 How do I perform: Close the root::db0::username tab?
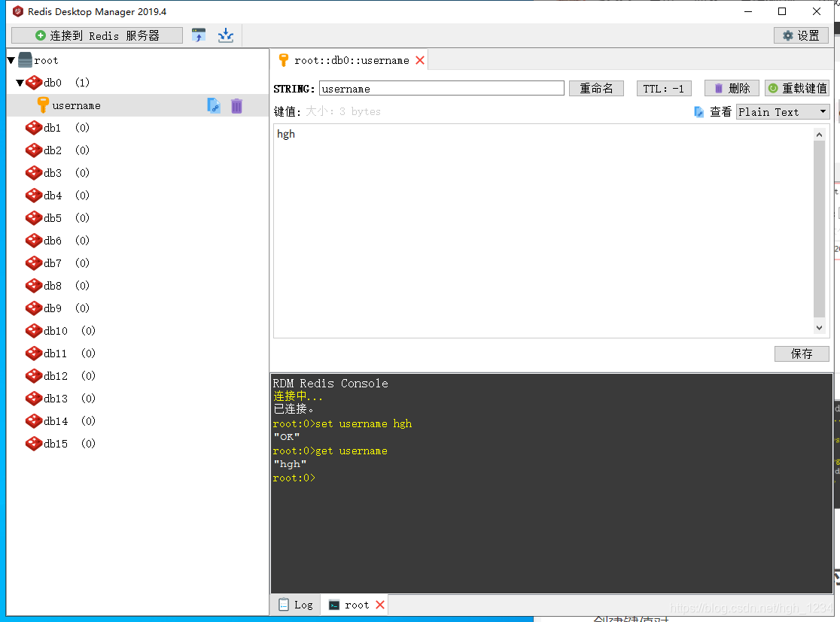point(421,60)
